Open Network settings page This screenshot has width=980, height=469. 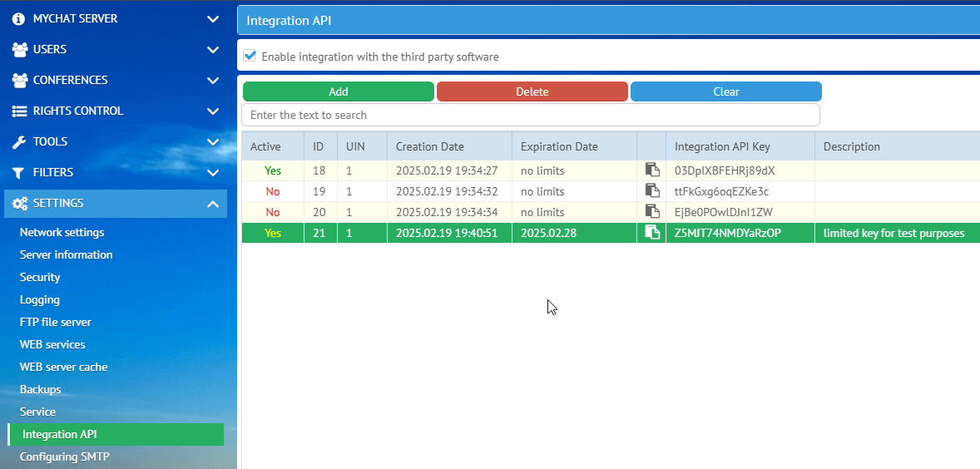[62, 232]
